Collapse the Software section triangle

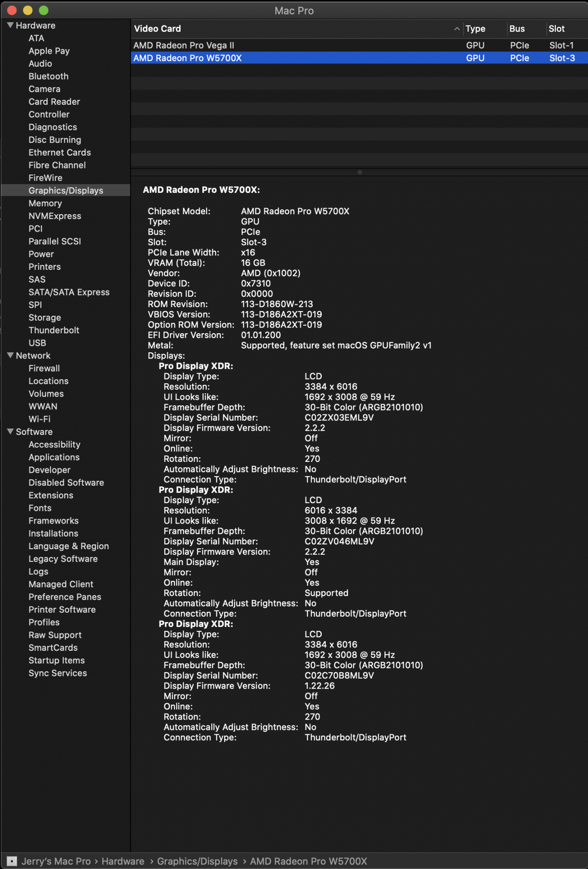point(10,431)
